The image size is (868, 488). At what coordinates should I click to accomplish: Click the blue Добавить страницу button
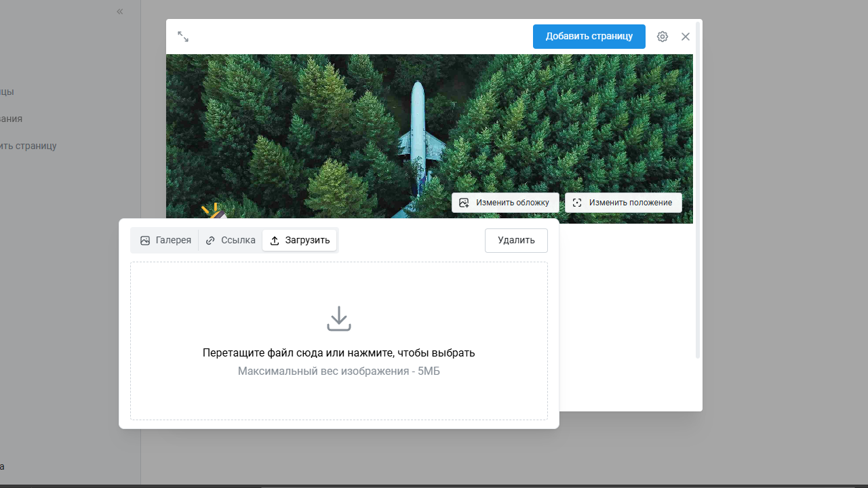pos(589,37)
